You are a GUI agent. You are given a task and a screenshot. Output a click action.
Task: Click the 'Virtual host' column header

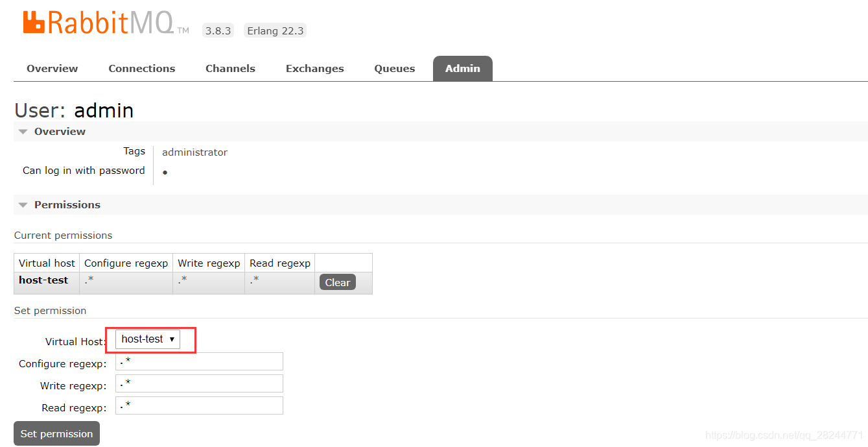[x=47, y=263]
